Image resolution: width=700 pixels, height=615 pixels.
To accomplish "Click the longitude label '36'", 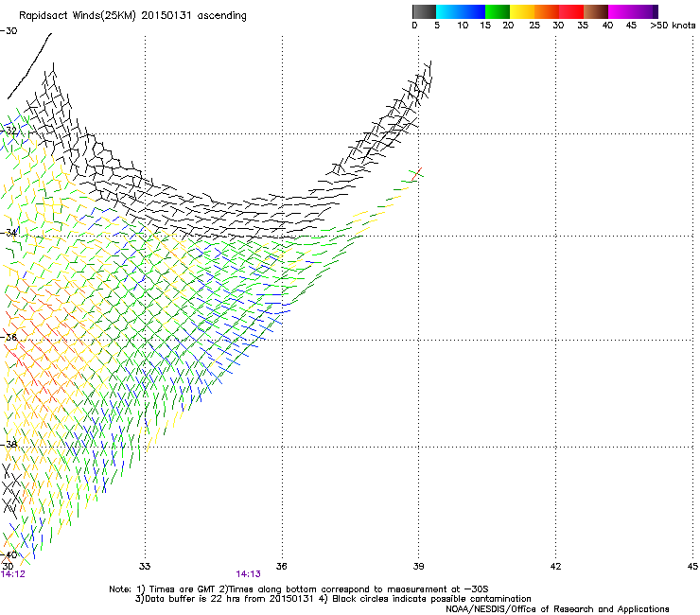I will 281,567.
